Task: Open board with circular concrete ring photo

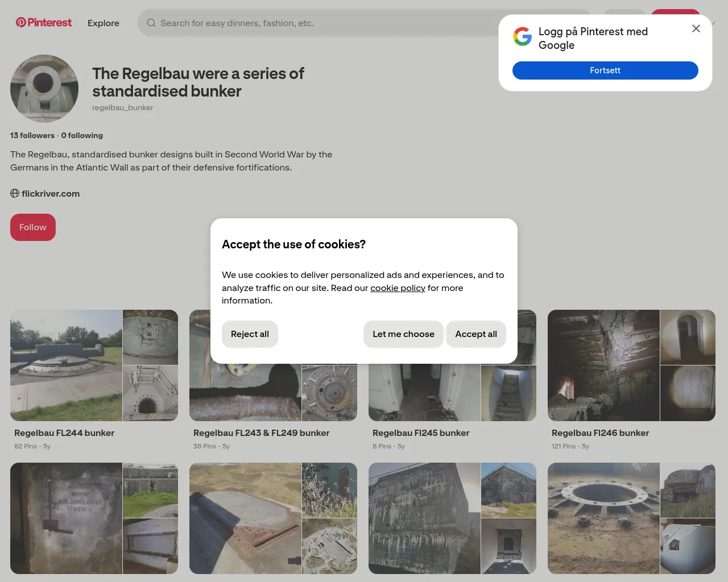Action: [631, 518]
